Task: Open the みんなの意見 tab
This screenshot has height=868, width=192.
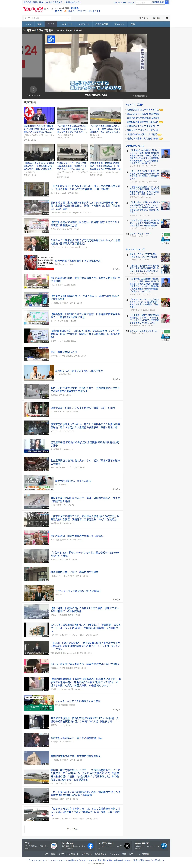Action: [x=102, y=24]
